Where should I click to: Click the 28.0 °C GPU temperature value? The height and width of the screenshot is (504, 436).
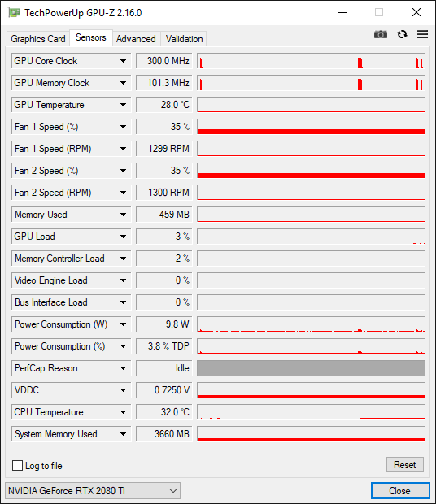point(164,105)
